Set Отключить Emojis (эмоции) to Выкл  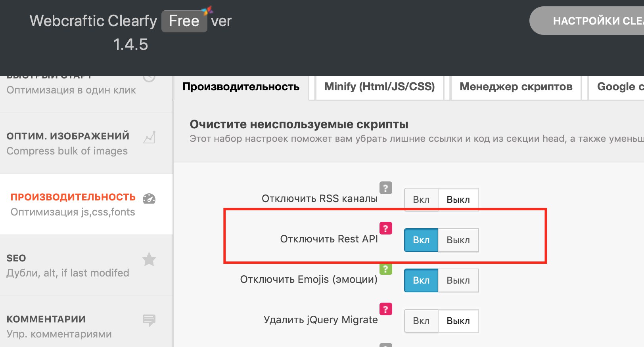458,280
